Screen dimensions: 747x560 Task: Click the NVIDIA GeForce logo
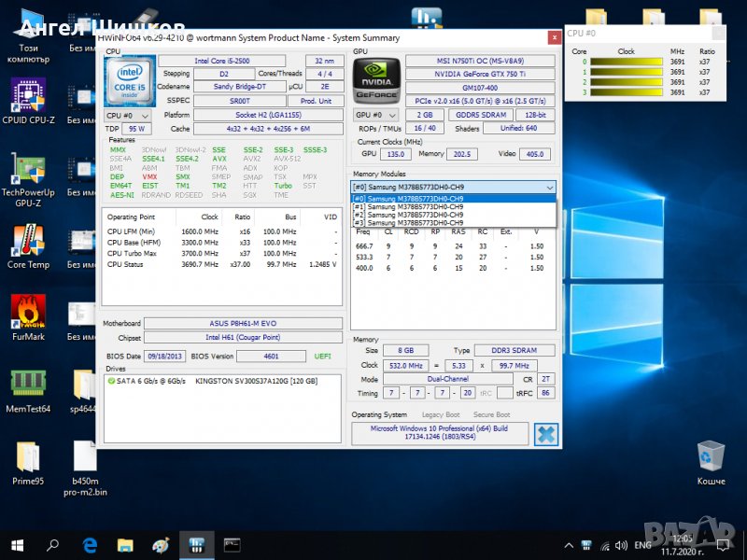(376, 80)
